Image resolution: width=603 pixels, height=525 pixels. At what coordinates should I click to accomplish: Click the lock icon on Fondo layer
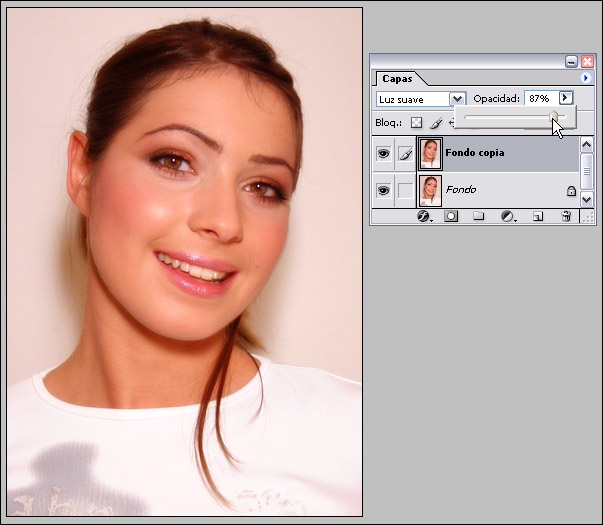571,190
